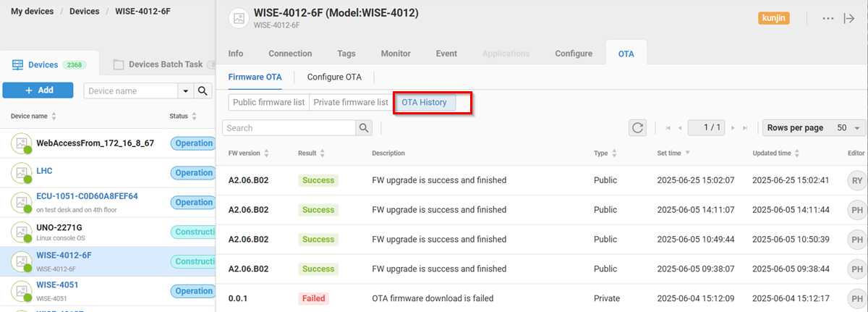Sort device list by Status column

(194, 116)
